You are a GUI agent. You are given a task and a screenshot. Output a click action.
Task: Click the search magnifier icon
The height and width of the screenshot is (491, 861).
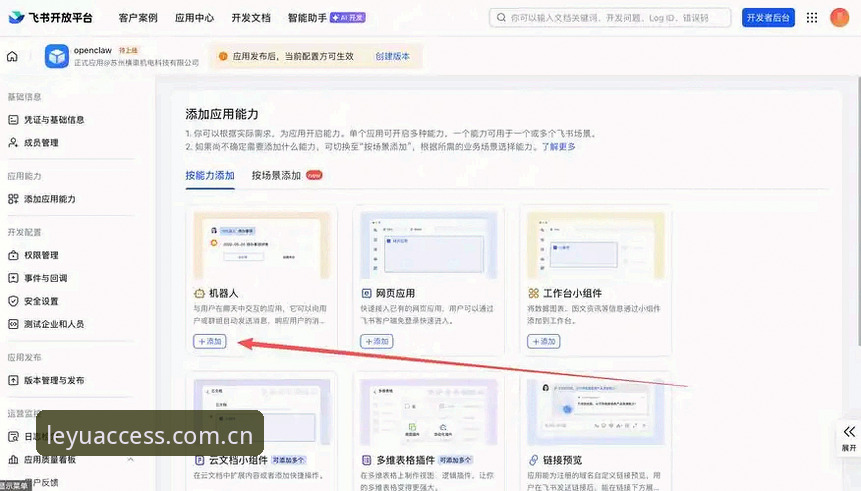tap(501, 18)
